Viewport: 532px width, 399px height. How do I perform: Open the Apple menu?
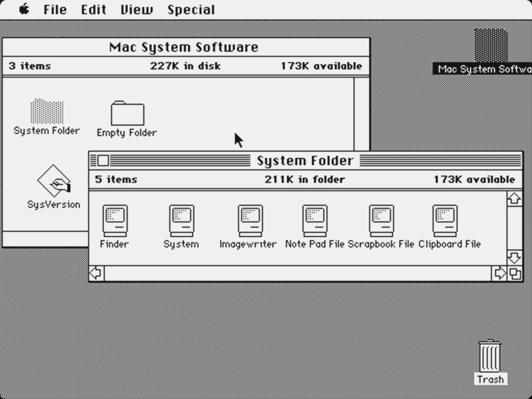(24, 10)
